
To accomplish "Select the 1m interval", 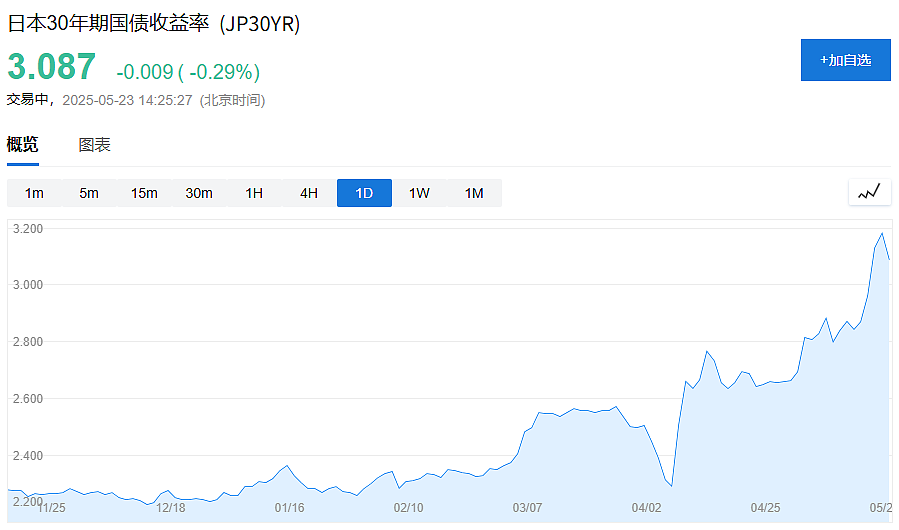I will pos(34,193).
